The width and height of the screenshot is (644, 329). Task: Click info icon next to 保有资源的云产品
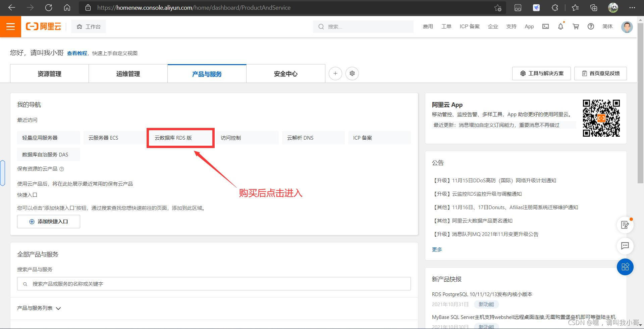click(x=62, y=169)
